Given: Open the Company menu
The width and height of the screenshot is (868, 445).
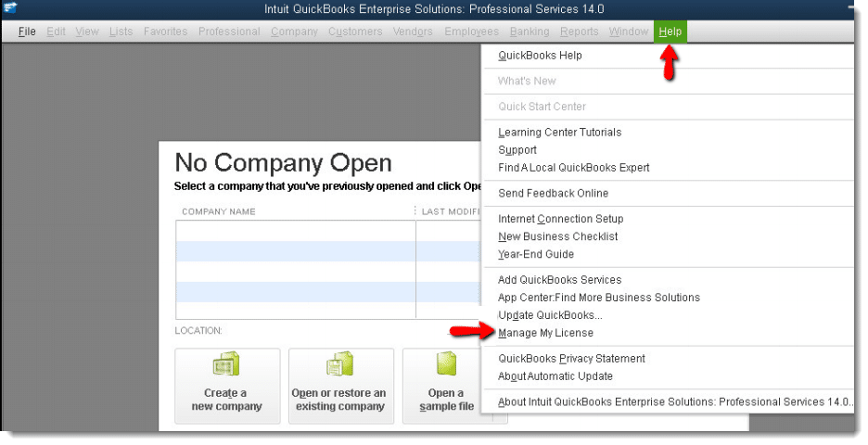Looking at the screenshot, I should 295,32.
